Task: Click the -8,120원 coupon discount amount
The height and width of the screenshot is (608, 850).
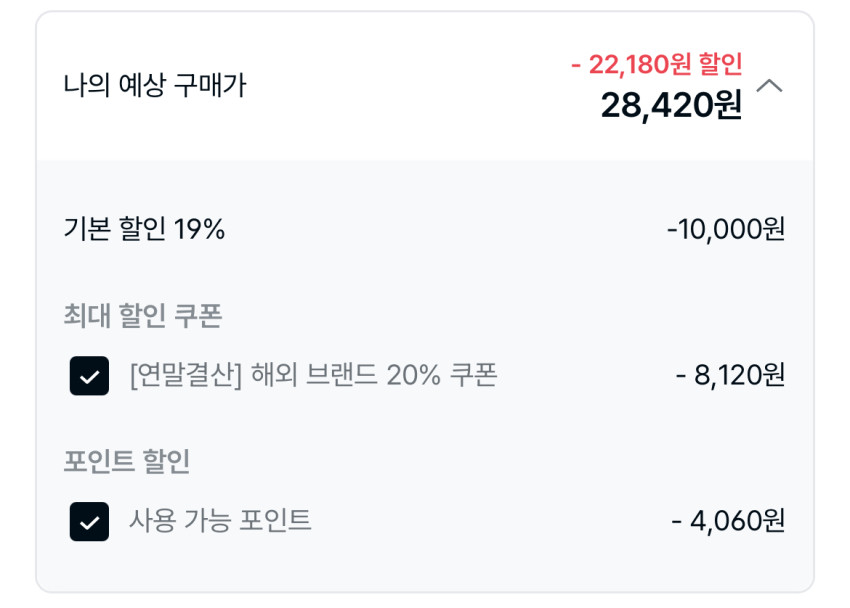Action: (x=730, y=375)
